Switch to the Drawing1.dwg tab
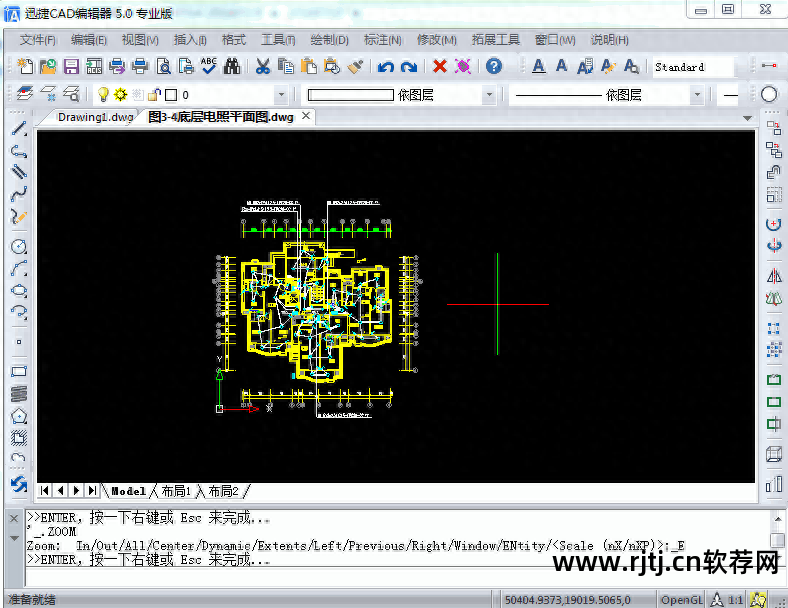788x608 pixels. pos(95,117)
